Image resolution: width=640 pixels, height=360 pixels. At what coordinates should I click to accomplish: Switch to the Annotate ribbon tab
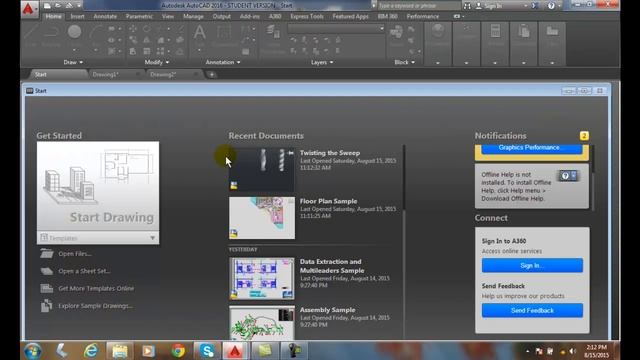[x=105, y=16]
